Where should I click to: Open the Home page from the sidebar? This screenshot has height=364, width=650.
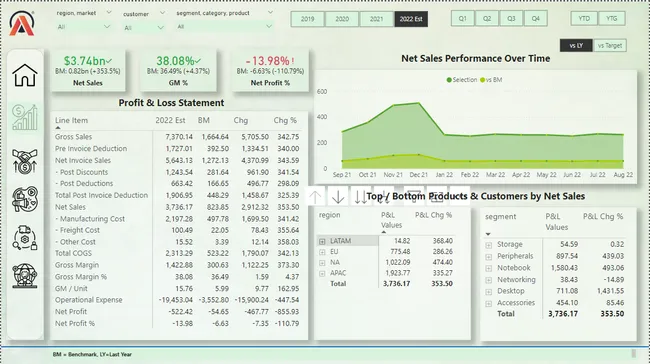click(x=25, y=75)
